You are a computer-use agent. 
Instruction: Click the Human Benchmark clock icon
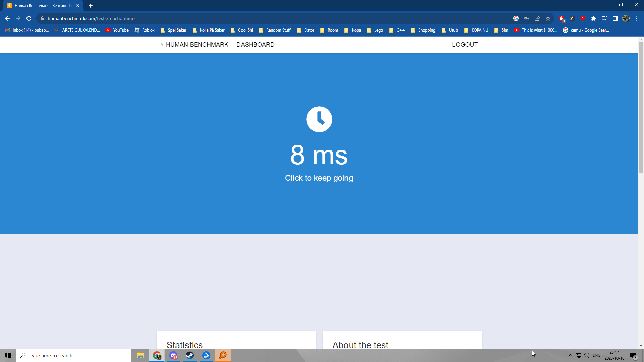click(x=319, y=119)
